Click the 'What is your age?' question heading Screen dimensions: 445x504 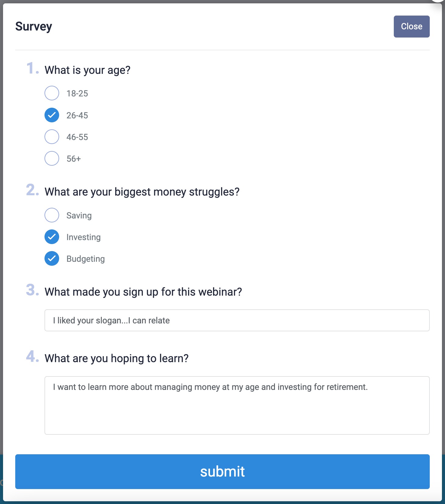point(87,70)
